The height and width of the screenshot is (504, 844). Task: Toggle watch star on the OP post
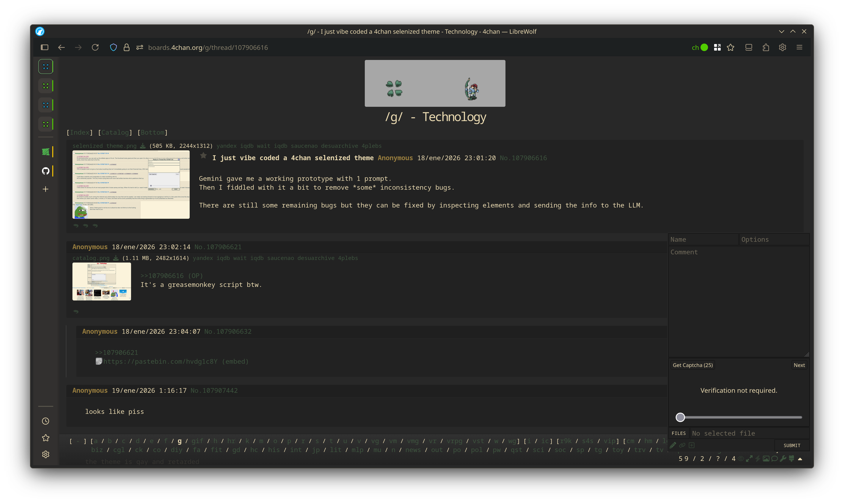(x=203, y=156)
